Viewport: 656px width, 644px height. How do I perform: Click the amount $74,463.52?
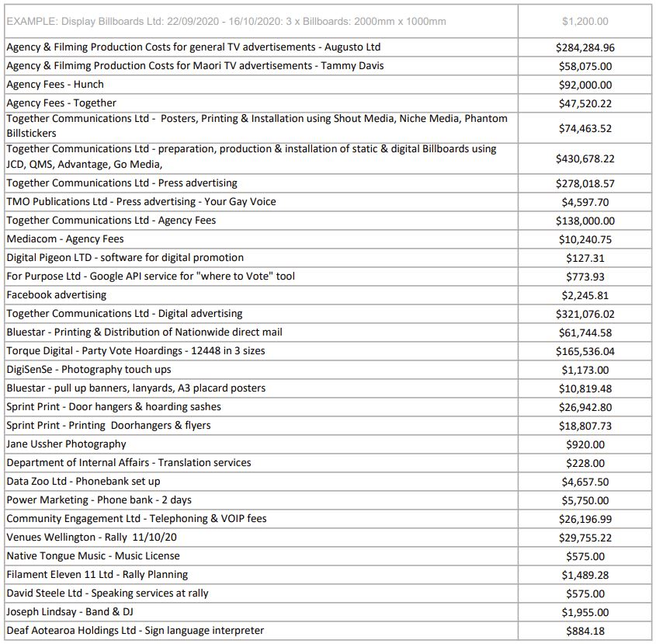585,128
